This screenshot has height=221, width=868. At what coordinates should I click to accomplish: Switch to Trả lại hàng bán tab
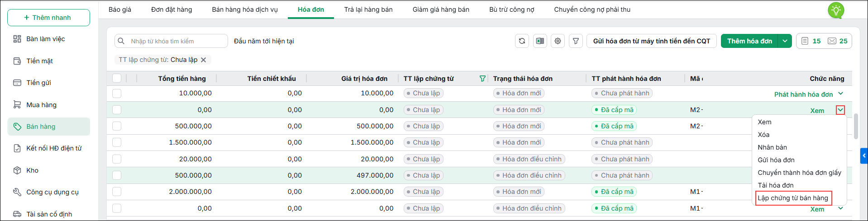[368, 9]
